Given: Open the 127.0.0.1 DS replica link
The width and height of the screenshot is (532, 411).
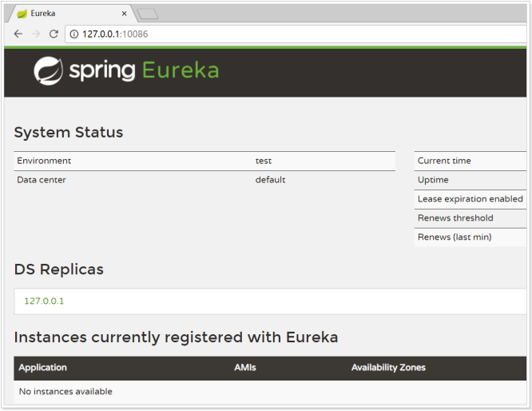Looking at the screenshot, I should point(44,301).
